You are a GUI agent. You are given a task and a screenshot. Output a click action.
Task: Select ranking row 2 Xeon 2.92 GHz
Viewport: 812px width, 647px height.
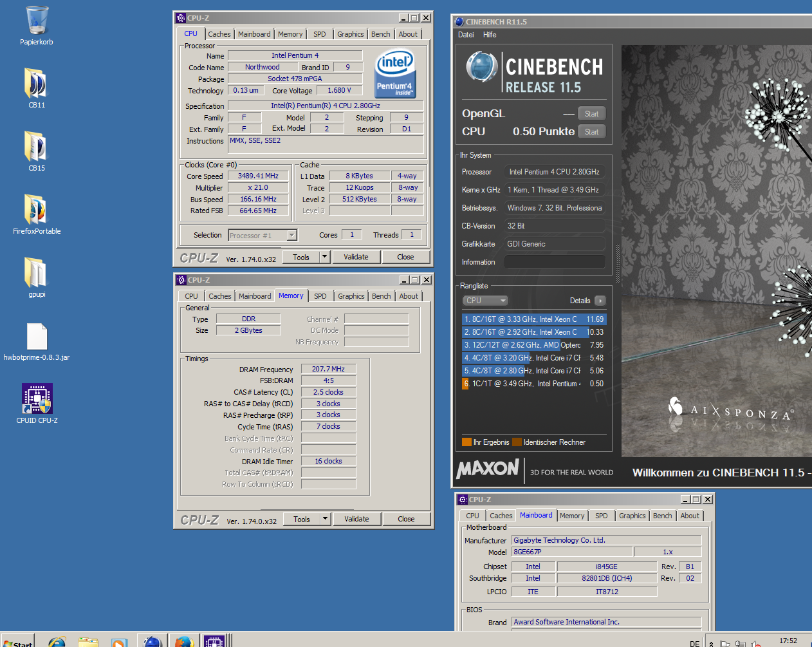tap(534, 332)
